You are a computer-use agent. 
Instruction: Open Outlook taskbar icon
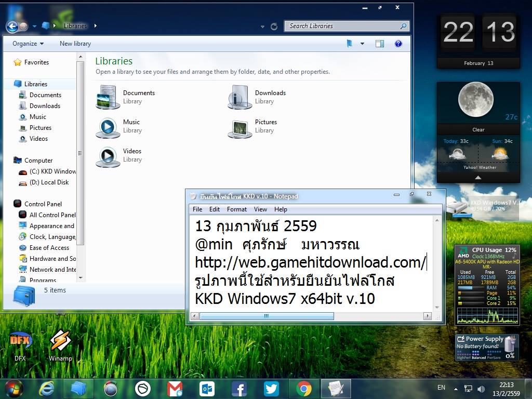click(x=207, y=389)
